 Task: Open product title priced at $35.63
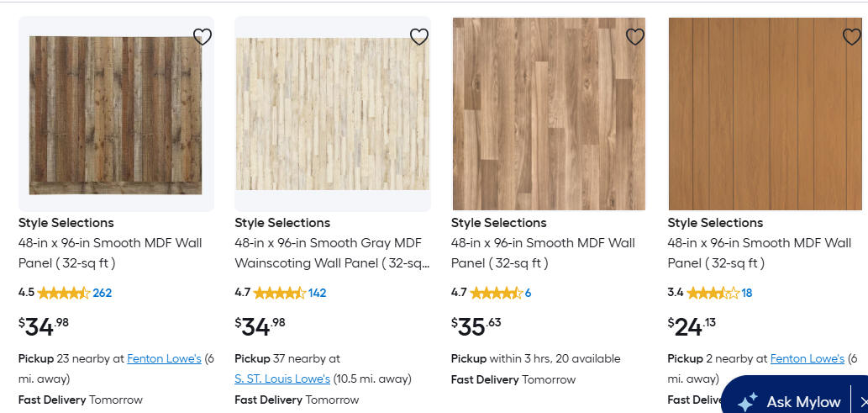[x=543, y=253]
